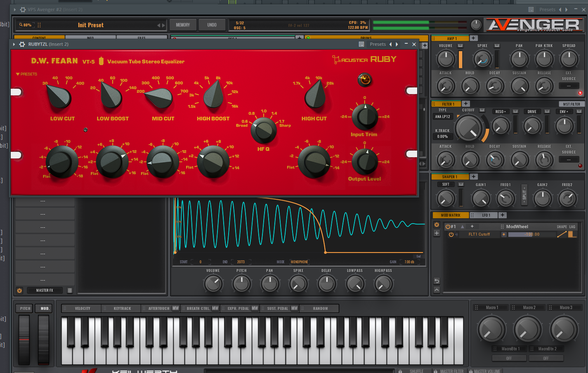Go to previous Avenger preset arrow
This screenshot has width=588, height=373.
pyautogui.click(x=159, y=25)
